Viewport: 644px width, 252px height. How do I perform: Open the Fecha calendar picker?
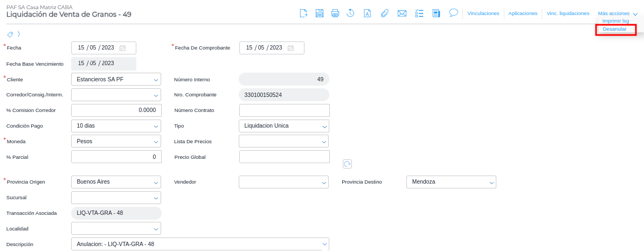[x=123, y=48]
